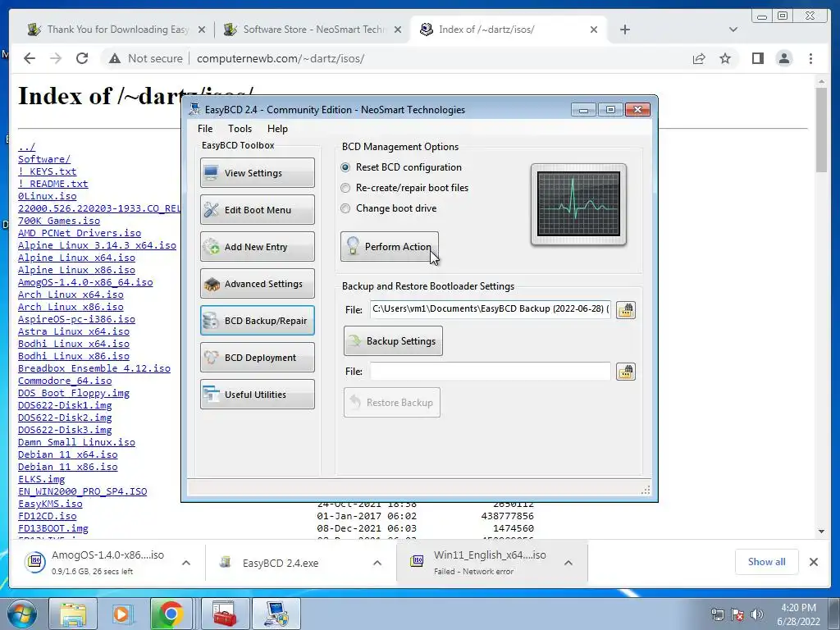Open Chrome side panel icon
This screenshot has height=630, width=840.
point(757,58)
